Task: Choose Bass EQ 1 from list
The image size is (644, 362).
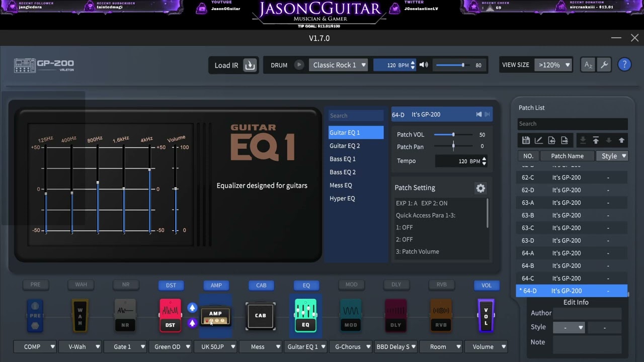Action: (x=356, y=159)
